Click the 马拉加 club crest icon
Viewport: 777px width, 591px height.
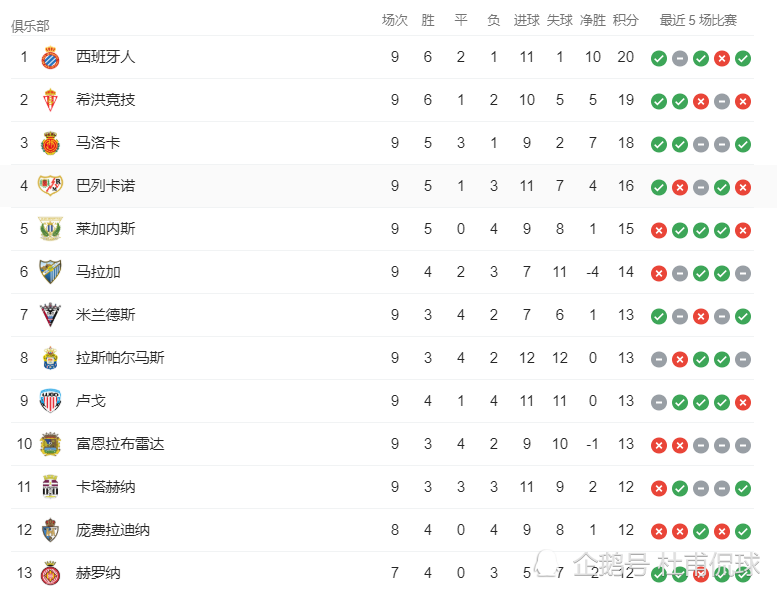(50, 272)
